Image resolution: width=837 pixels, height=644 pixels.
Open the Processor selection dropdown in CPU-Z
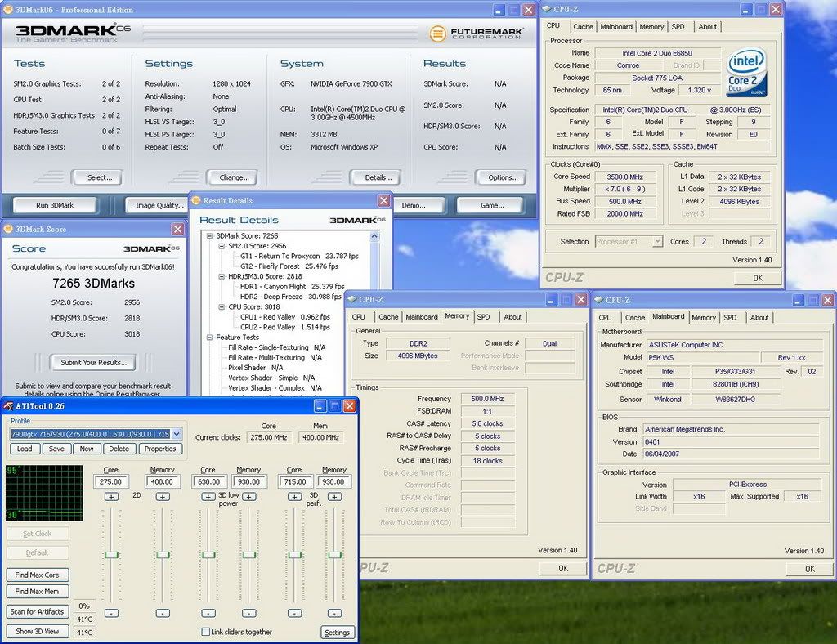658,242
